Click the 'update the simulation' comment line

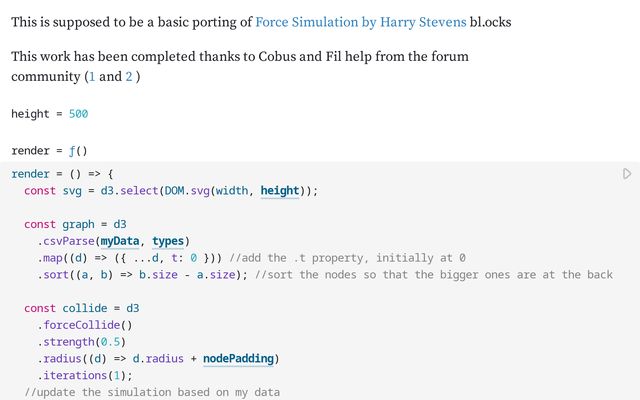point(152,393)
